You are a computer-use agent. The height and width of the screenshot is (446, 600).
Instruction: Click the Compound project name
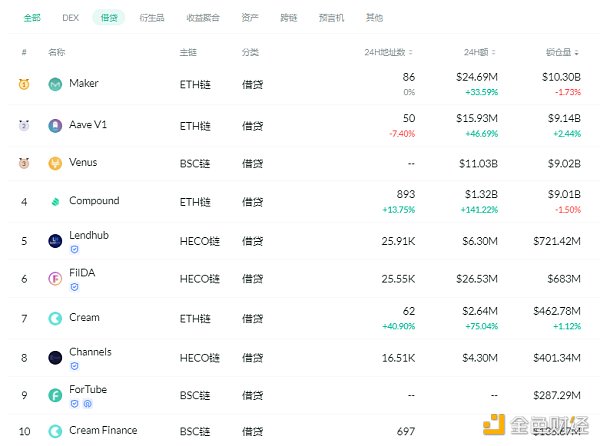click(94, 201)
